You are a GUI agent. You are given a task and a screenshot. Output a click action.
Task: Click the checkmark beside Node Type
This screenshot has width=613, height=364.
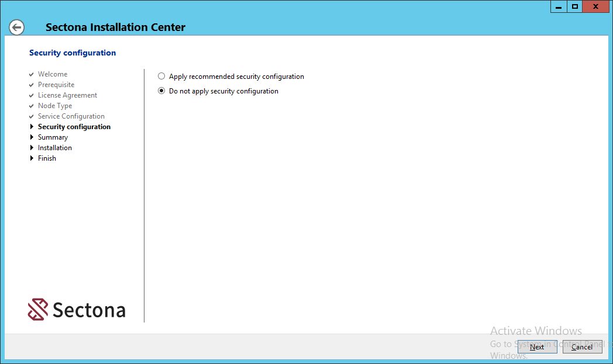(32, 106)
